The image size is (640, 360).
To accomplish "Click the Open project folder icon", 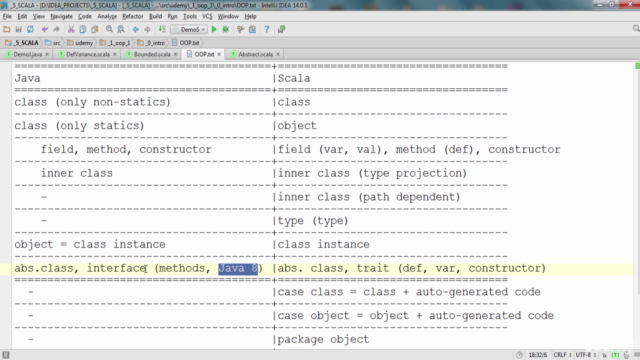I will coord(7,29).
